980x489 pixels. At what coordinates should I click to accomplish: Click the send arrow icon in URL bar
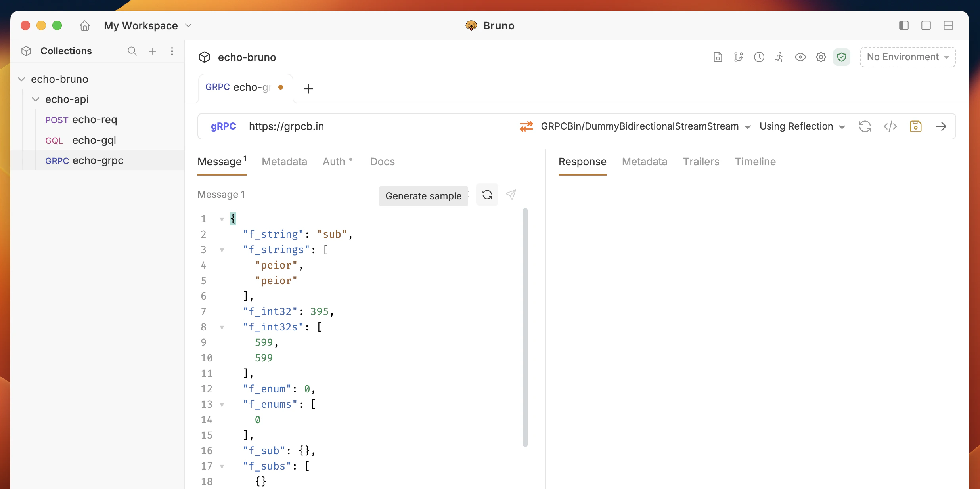click(x=941, y=126)
